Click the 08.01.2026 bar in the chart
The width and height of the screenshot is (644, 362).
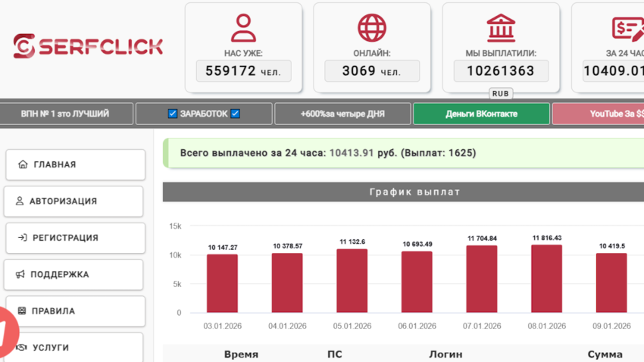point(546,279)
